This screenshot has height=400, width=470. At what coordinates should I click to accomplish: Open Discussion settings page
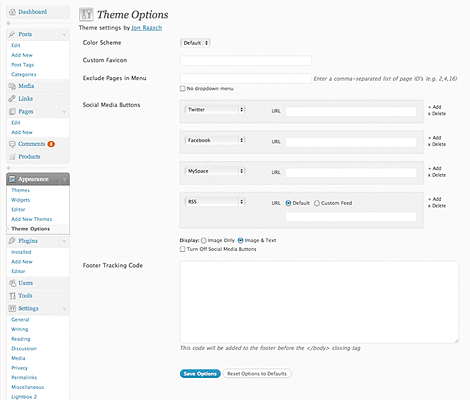tap(24, 349)
